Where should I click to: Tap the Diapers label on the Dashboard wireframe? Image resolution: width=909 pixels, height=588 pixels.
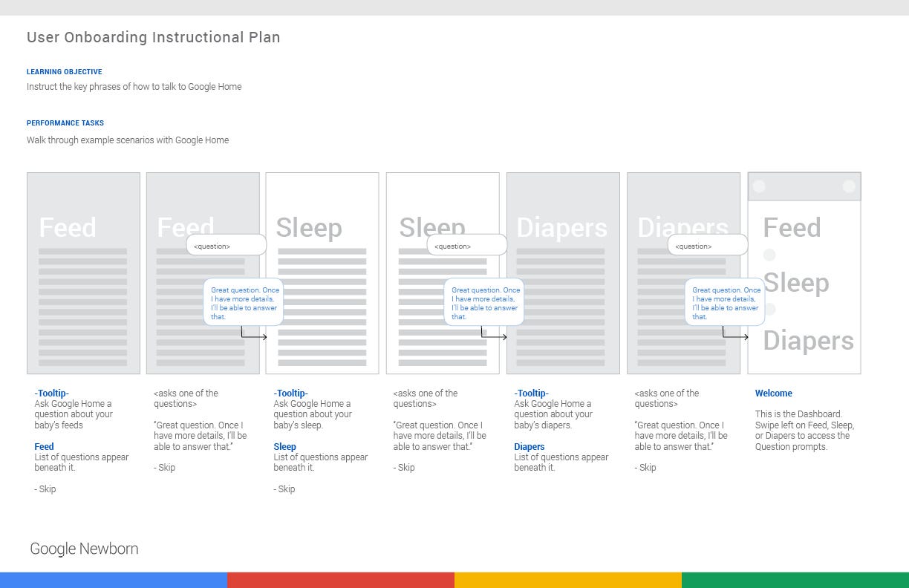click(x=808, y=340)
